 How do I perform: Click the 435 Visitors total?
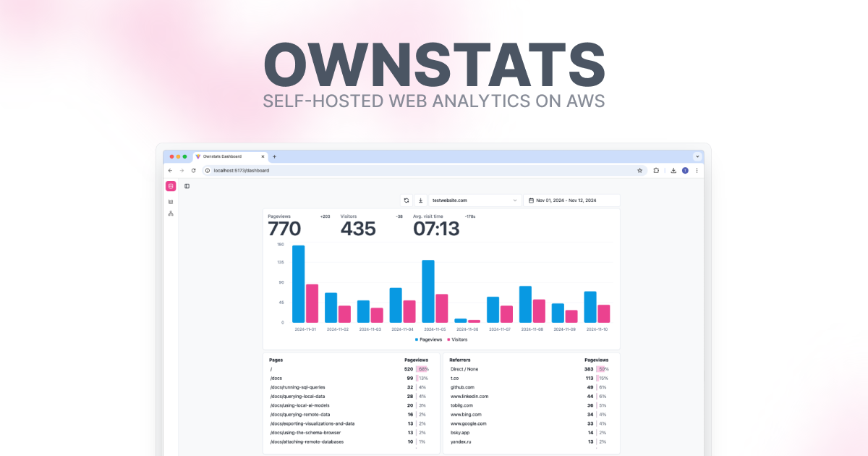[358, 229]
